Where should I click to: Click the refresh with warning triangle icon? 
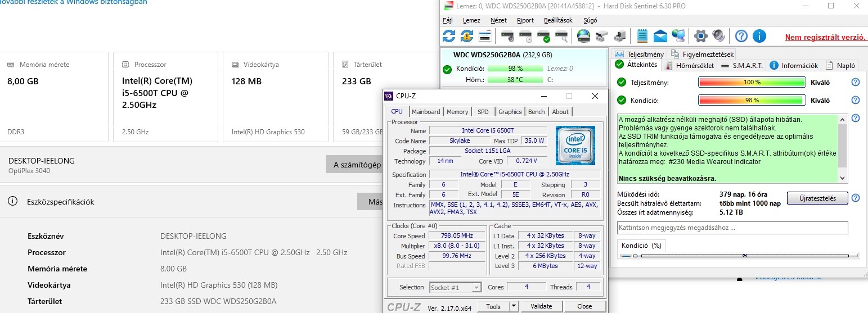[467, 37]
